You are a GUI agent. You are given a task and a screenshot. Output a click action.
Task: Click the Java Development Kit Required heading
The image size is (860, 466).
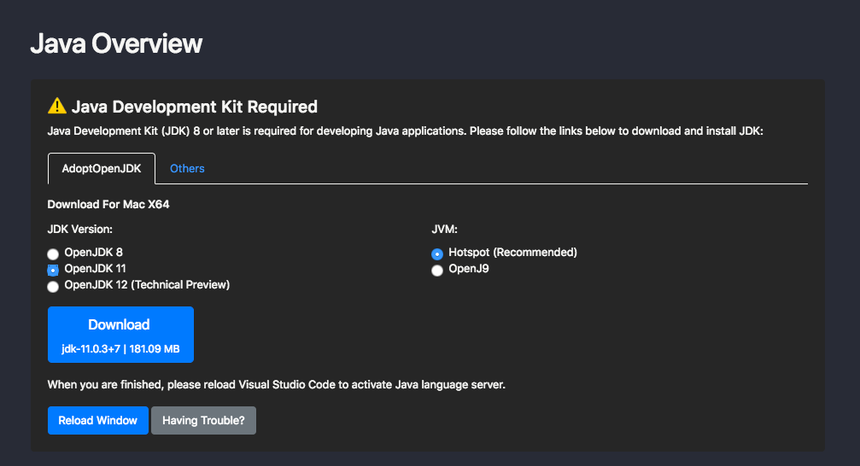click(x=194, y=106)
